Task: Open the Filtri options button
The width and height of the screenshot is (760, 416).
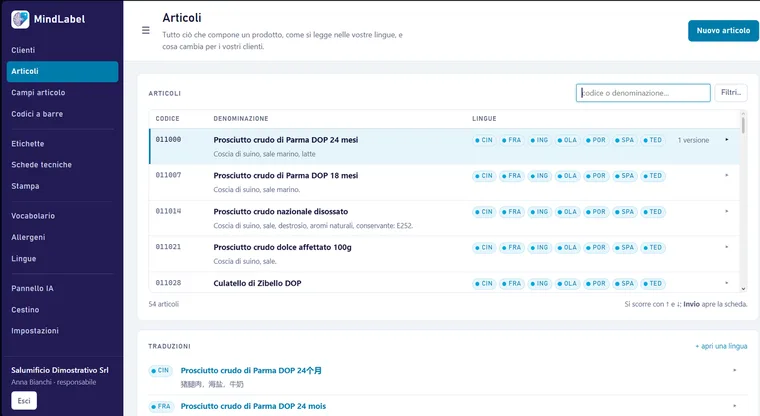Action: coord(730,93)
